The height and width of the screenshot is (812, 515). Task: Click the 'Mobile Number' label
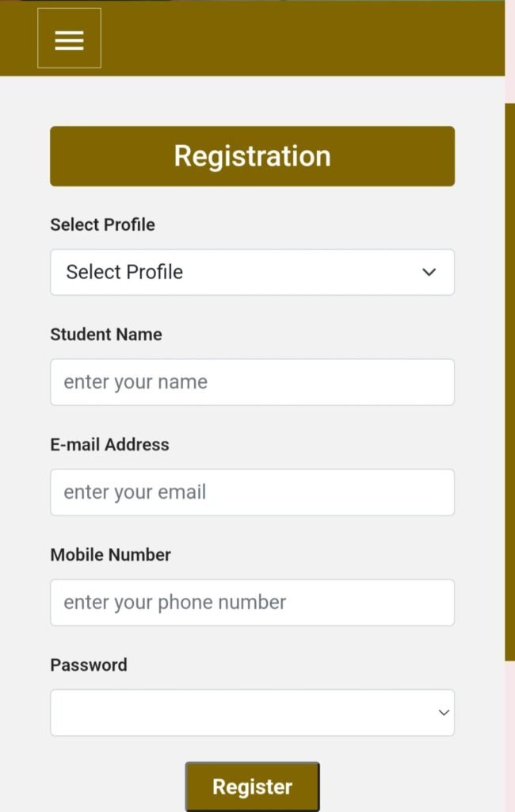(x=110, y=554)
